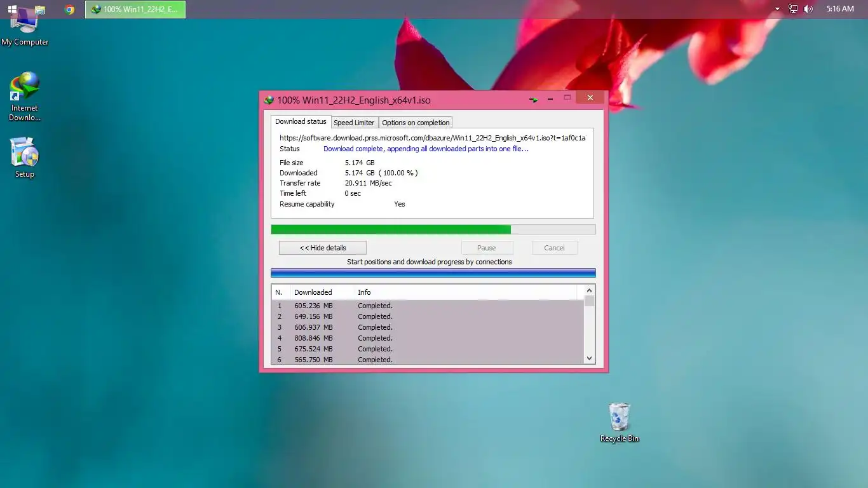Select connection row 5 with 675.524 MB
Viewport: 868px width, 488px height.
(427, 349)
